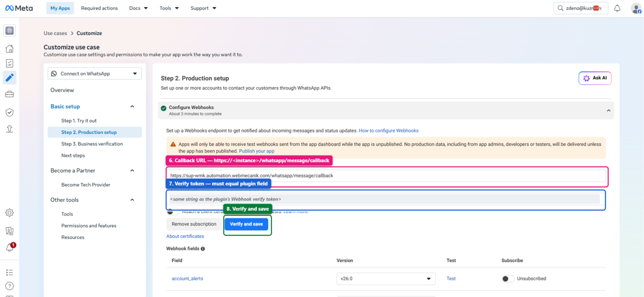Open the shield check icon in sidebar
This screenshot has height=297, width=644.
coord(10,112)
